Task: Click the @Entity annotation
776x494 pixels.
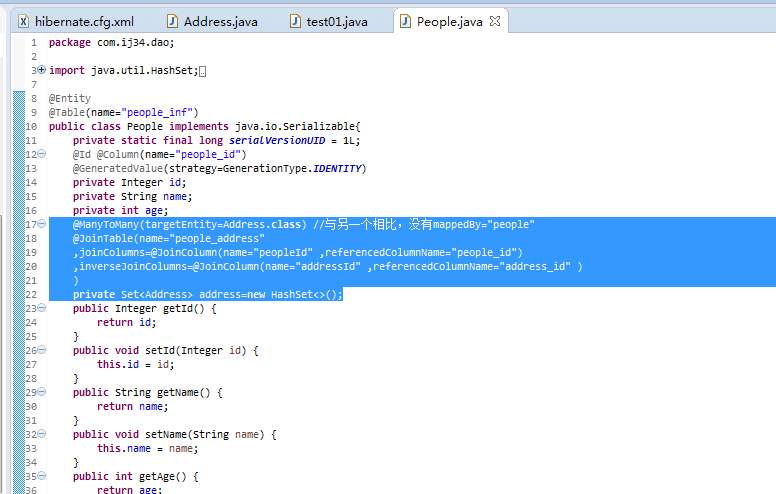Action: pos(70,99)
